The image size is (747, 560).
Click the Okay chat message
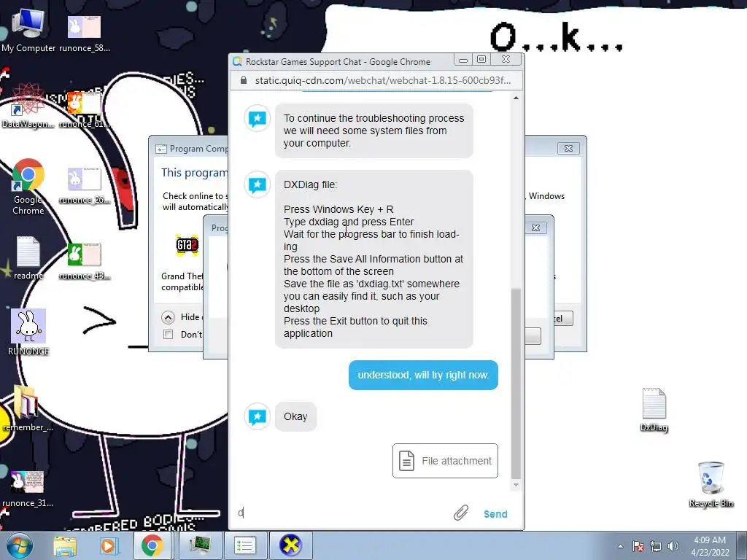295,416
